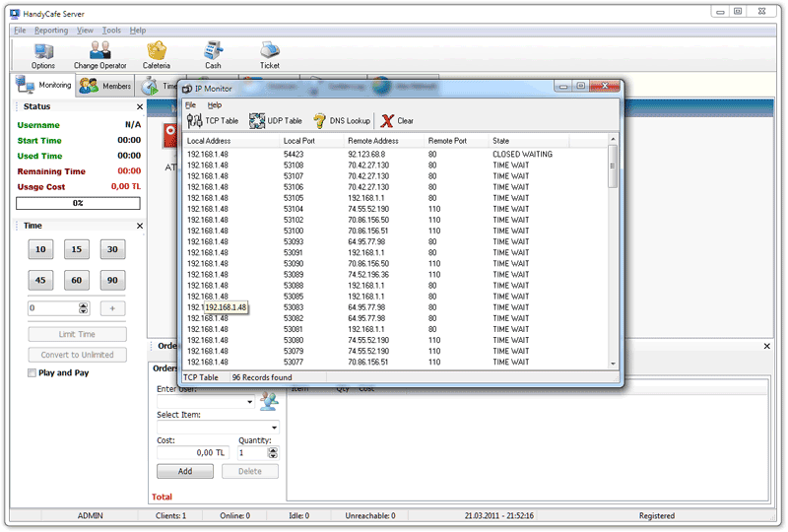Click the Cost input field
The width and height of the screenshot is (788, 532).
click(193, 453)
